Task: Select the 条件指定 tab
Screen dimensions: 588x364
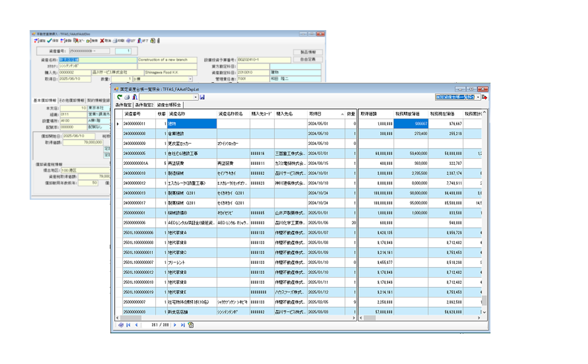Action: (124, 105)
